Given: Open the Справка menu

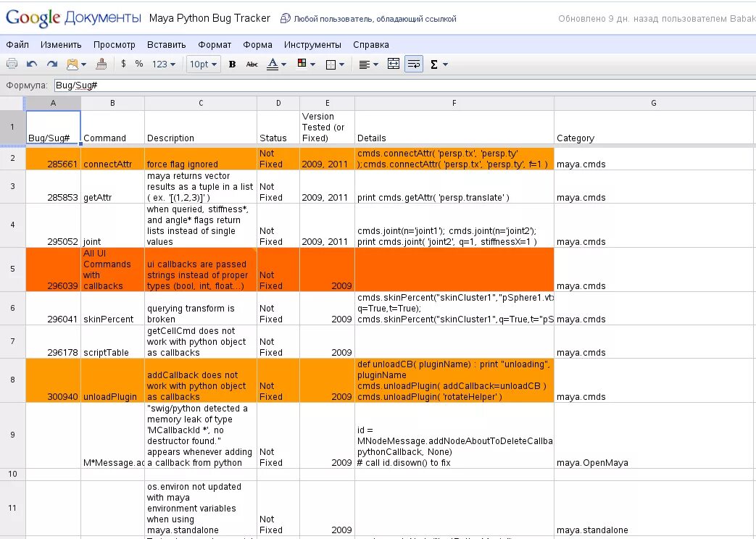Looking at the screenshot, I should pyautogui.click(x=371, y=45).
